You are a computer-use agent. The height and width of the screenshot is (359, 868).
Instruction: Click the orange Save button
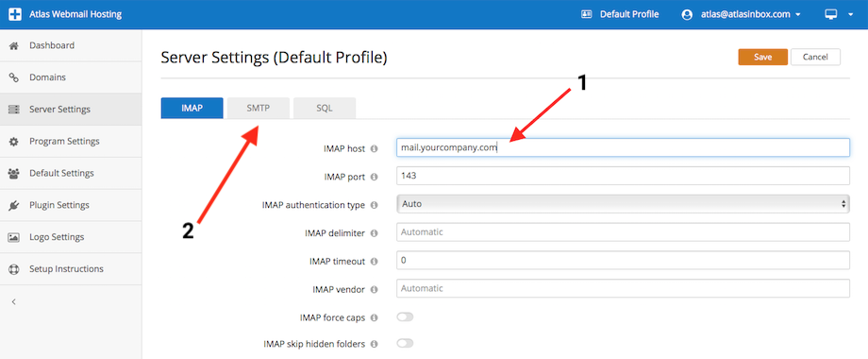pos(763,57)
